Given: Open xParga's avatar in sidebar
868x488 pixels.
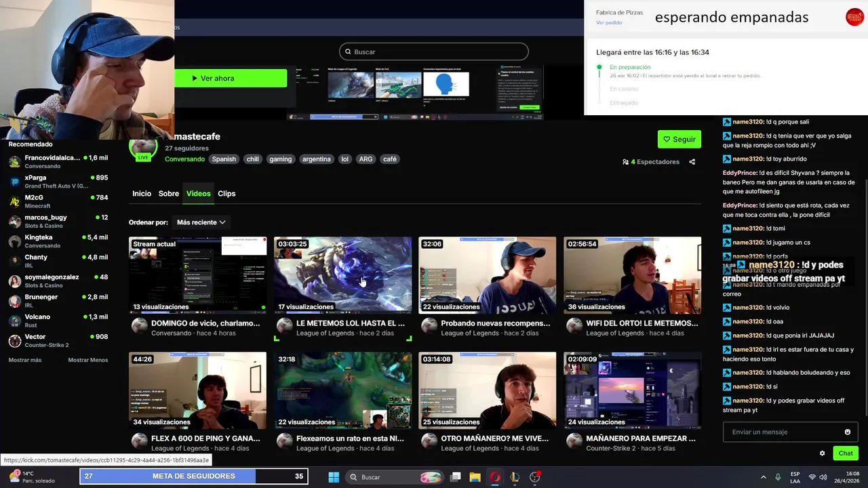Looking at the screenshot, I should [x=14, y=182].
